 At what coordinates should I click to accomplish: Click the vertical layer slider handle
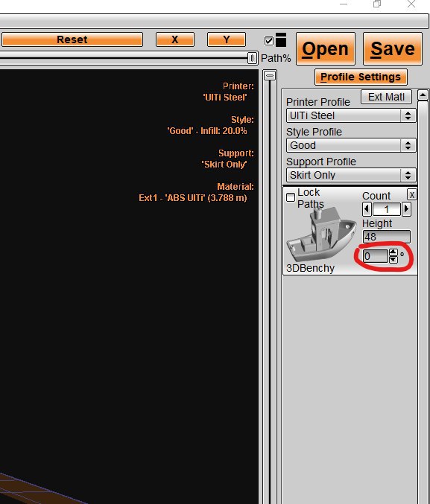pos(270,75)
